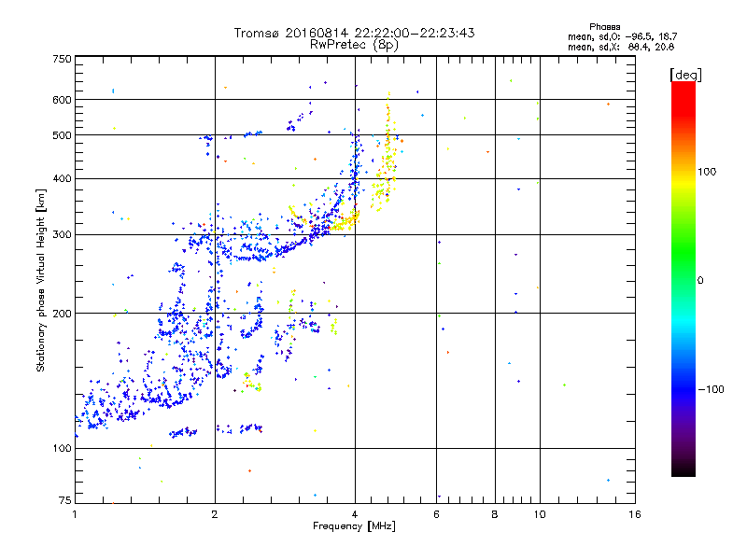Click the 'Phases' header text
Viewport: 747px width, 560px height.
coord(604,27)
